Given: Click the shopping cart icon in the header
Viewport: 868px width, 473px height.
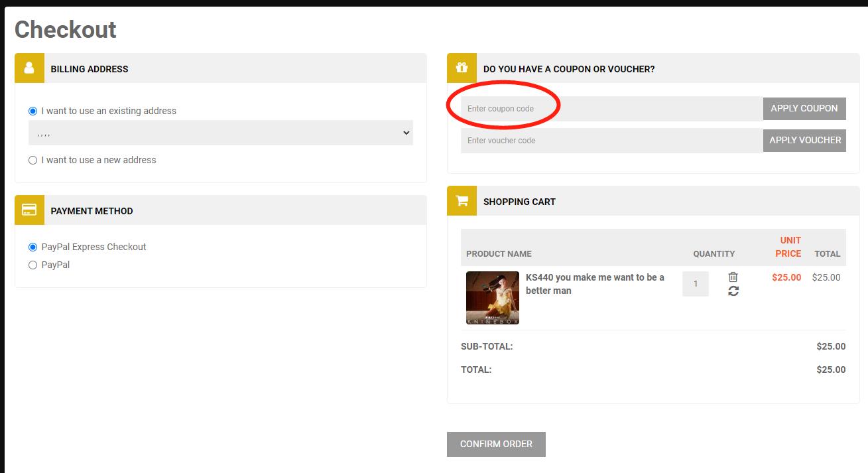Looking at the screenshot, I should pos(462,201).
